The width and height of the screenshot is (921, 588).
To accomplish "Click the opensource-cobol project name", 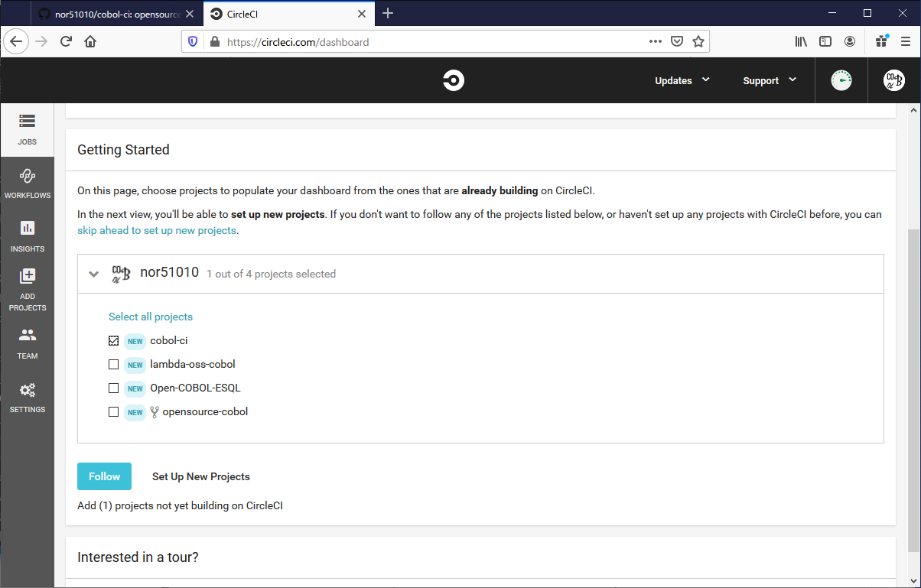I will tap(205, 411).
